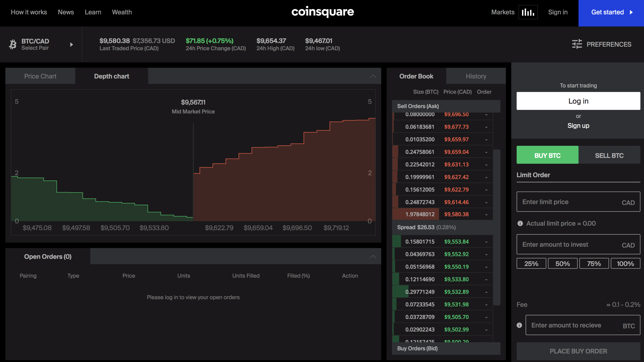Open How it works menu item
Viewport: 644px width, 362px height.
point(29,12)
